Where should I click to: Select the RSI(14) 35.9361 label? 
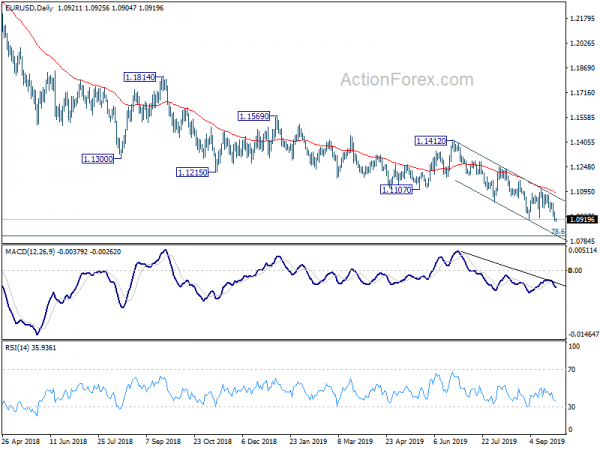(31, 348)
